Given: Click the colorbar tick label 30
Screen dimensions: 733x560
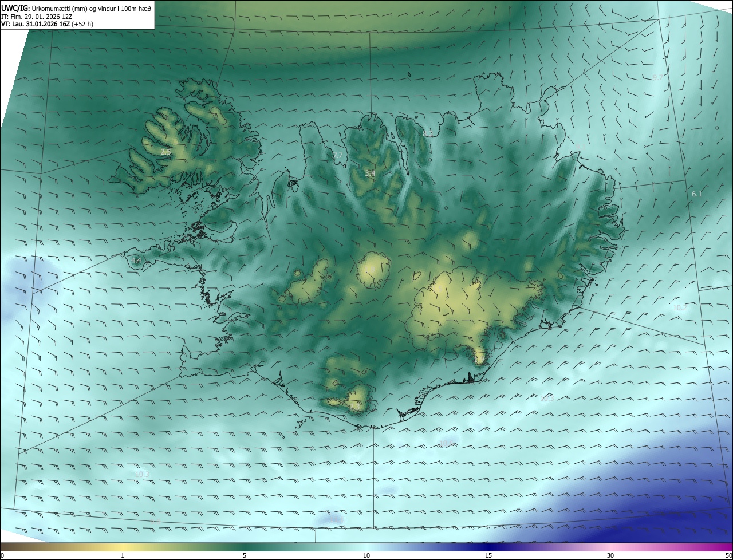Looking at the screenshot, I should [x=610, y=556].
